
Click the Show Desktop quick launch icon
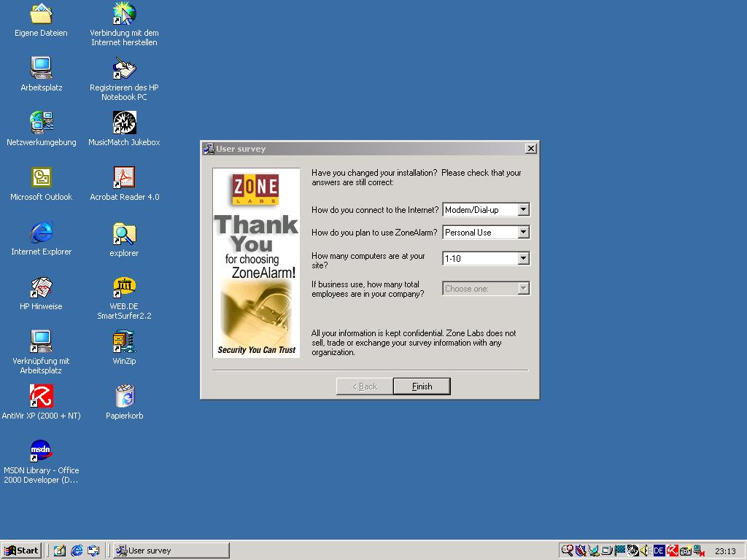pos(60,551)
